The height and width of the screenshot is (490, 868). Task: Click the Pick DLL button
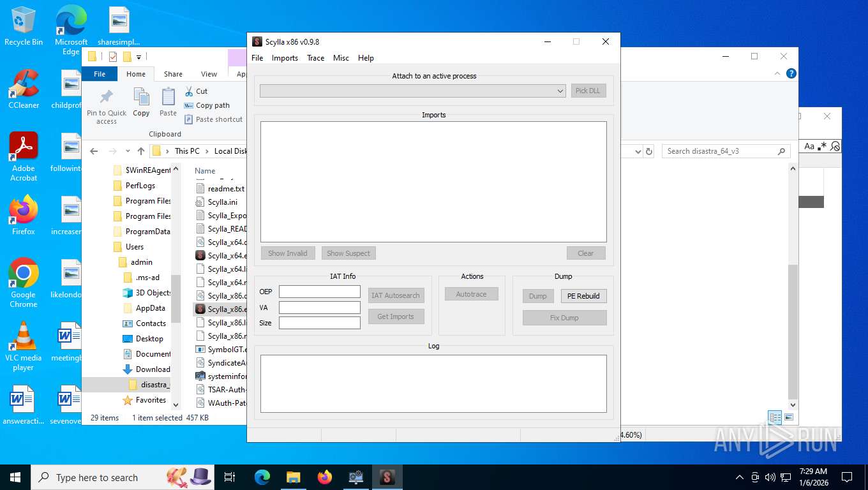click(588, 91)
